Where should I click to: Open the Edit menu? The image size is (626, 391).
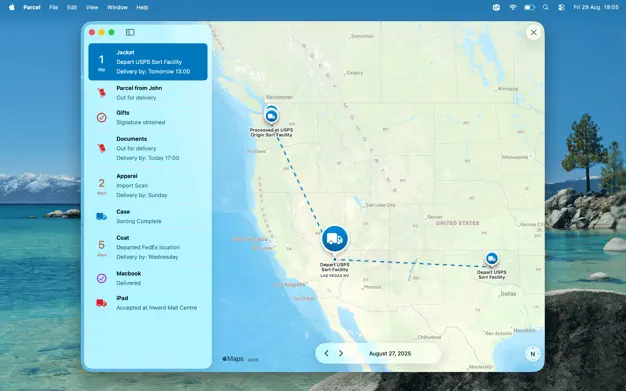tap(72, 7)
